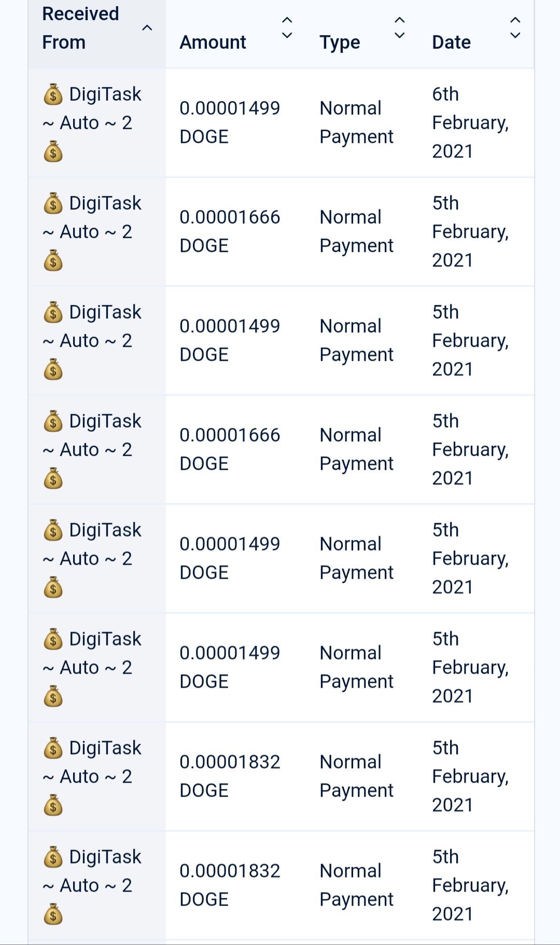Select the first 0.00001666 DOGE amount

230,231
